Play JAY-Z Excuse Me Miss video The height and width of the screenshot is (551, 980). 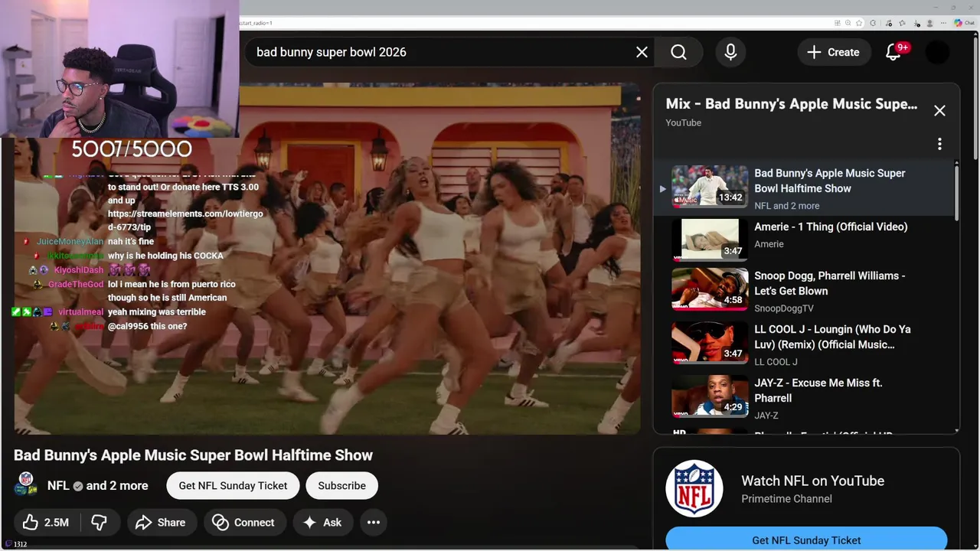(x=804, y=398)
